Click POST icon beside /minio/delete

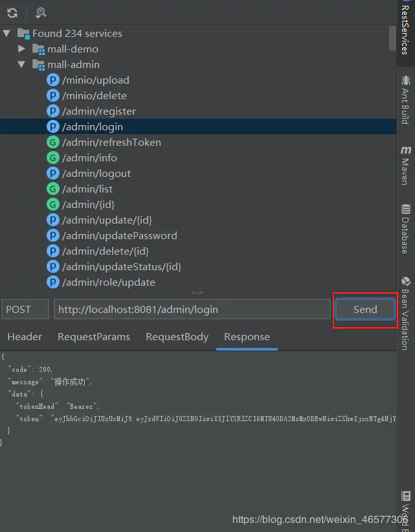click(52, 96)
